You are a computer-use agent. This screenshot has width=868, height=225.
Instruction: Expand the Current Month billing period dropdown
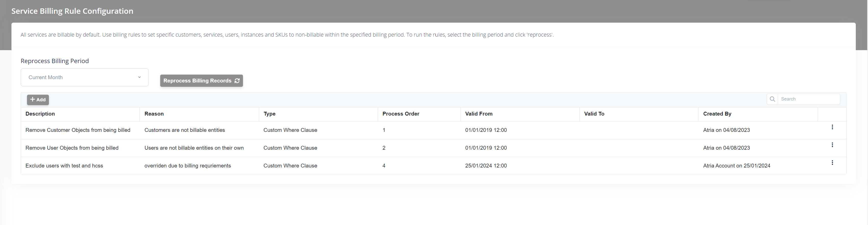click(84, 77)
